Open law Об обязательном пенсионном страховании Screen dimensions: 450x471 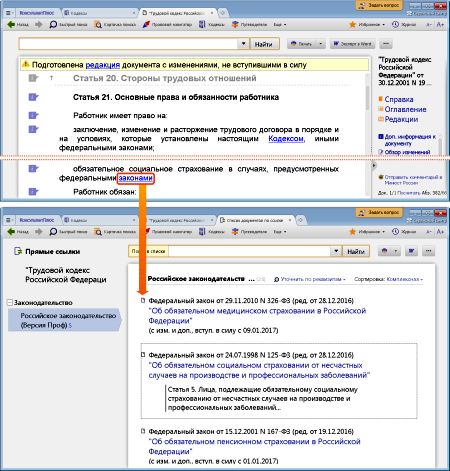[x=254, y=446]
